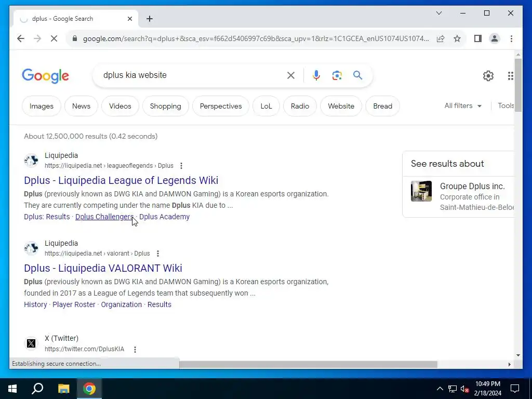
Task: Click the horizontal scrollbar thumb
Action: point(308,364)
